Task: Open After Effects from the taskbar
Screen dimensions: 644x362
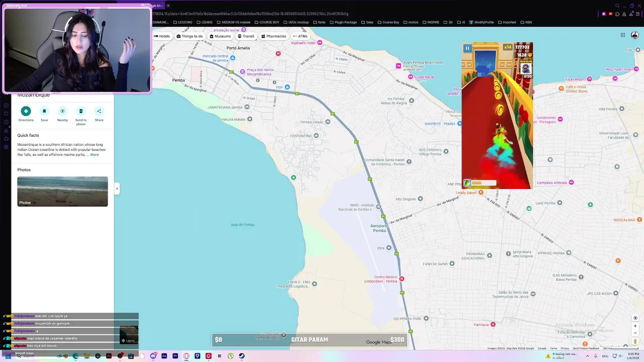Action: click(x=164, y=356)
